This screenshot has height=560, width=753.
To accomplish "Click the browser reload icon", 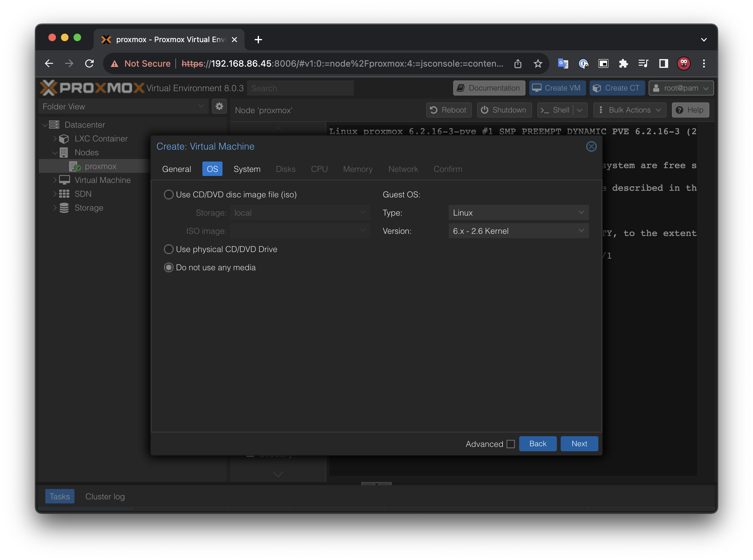I will click(90, 63).
